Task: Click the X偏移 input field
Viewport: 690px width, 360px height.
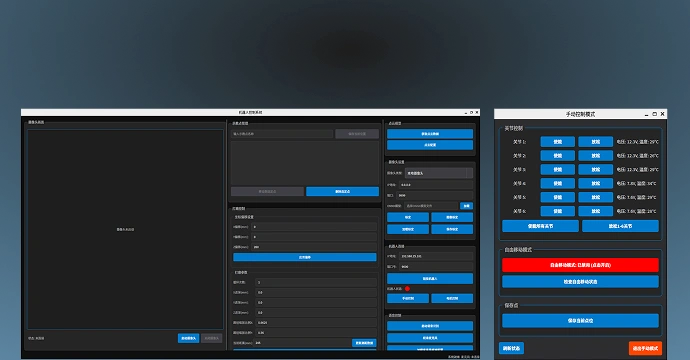Action: (x=314, y=227)
